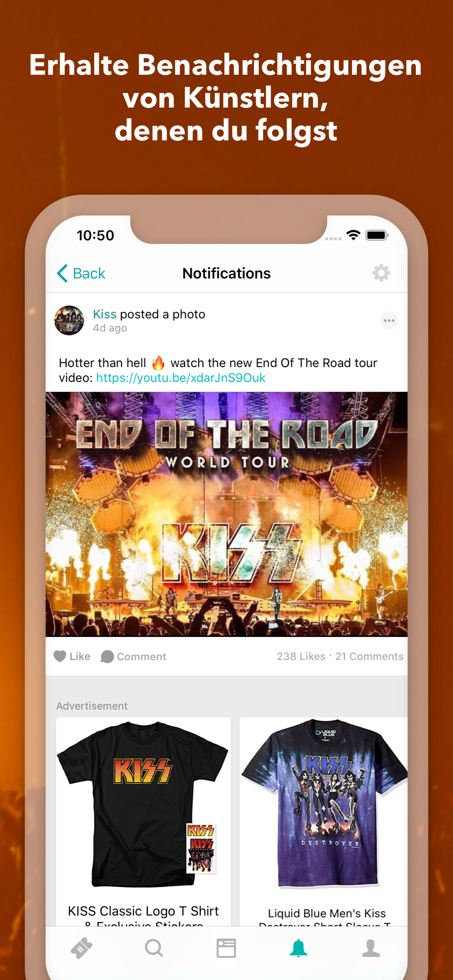Viewport: 453px width, 980px height.
Task: Tap the Kiss profile avatar
Action: coord(69,320)
